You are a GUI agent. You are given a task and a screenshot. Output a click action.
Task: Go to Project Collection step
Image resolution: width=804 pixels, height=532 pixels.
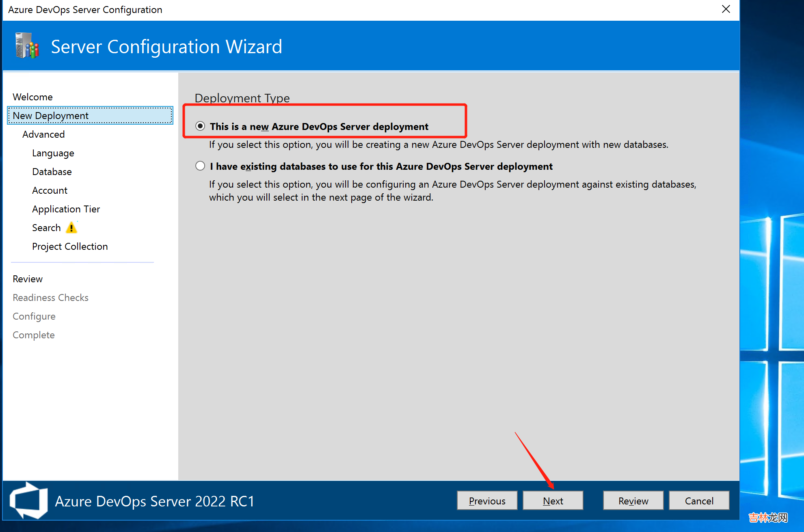point(70,247)
